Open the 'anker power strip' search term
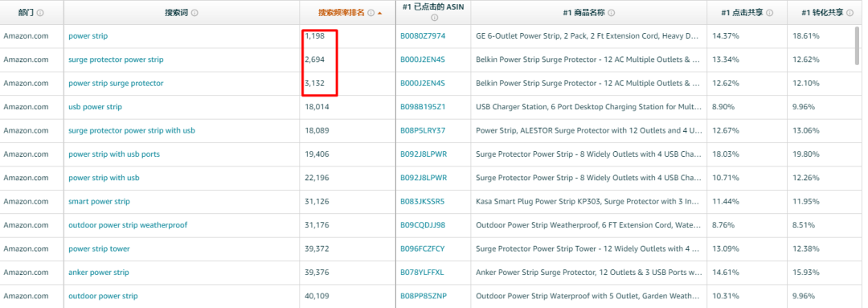Screen dimensions: 868x308 coord(99,273)
